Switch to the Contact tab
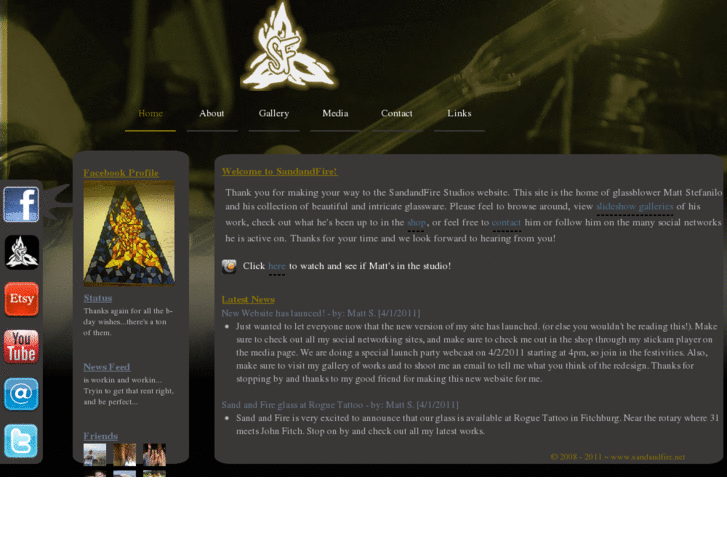The width and height of the screenshot is (727, 545). point(397,114)
